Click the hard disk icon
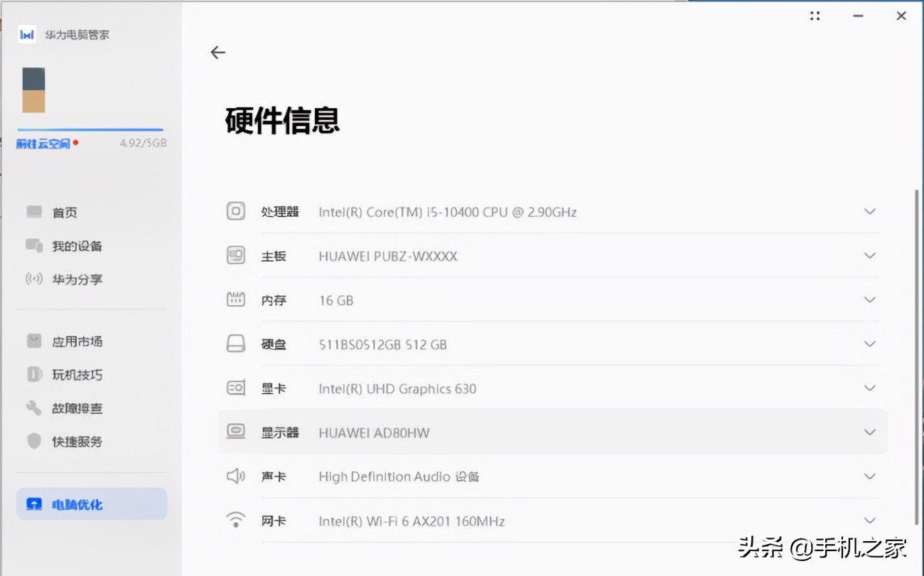 tap(235, 344)
